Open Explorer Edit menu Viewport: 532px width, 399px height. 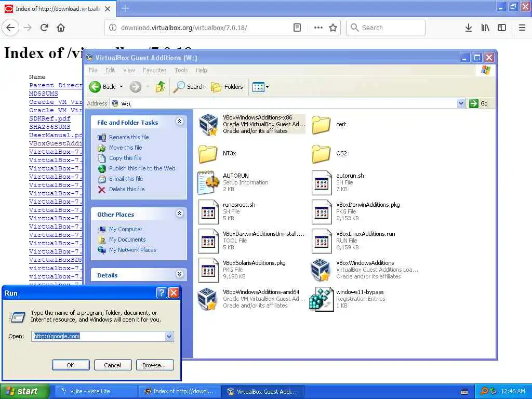[x=110, y=70]
